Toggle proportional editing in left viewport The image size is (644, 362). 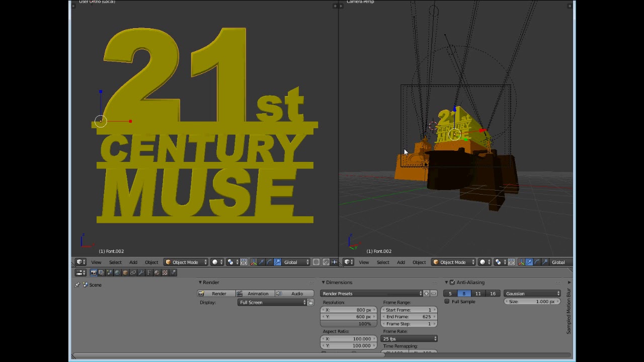[316, 262]
